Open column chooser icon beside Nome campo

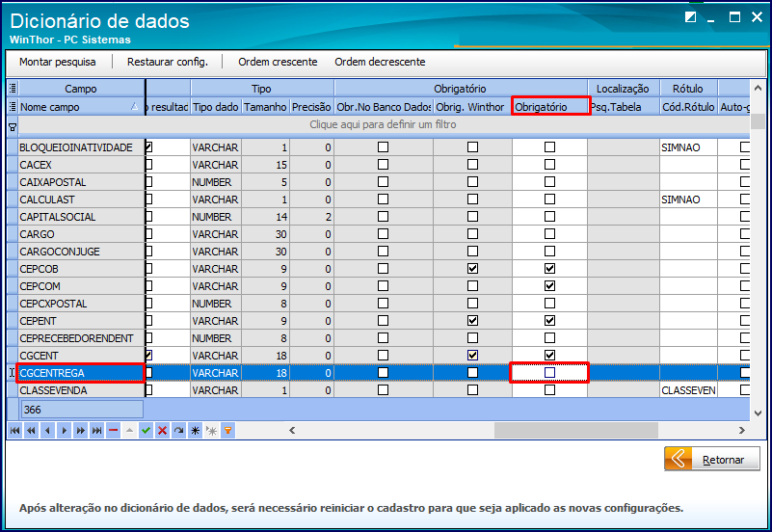[13, 107]
